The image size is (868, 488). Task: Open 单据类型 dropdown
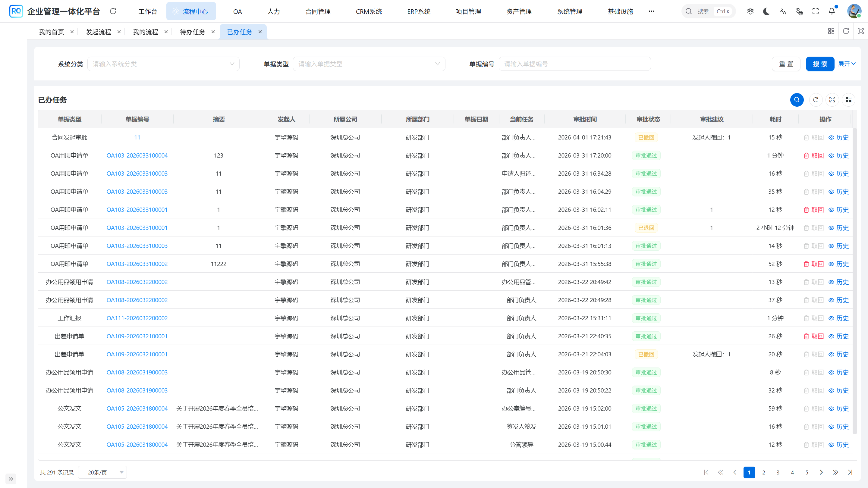pos(369,64)
